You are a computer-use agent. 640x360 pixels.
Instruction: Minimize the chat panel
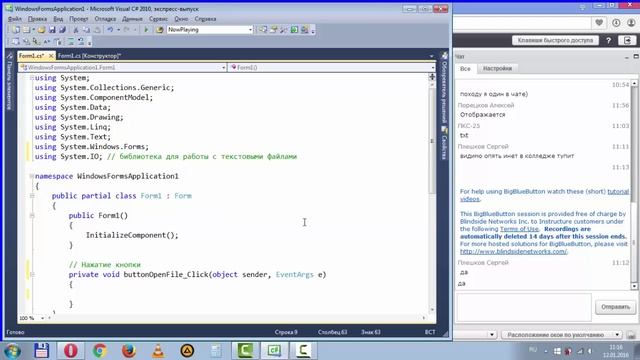coord(627,57)
